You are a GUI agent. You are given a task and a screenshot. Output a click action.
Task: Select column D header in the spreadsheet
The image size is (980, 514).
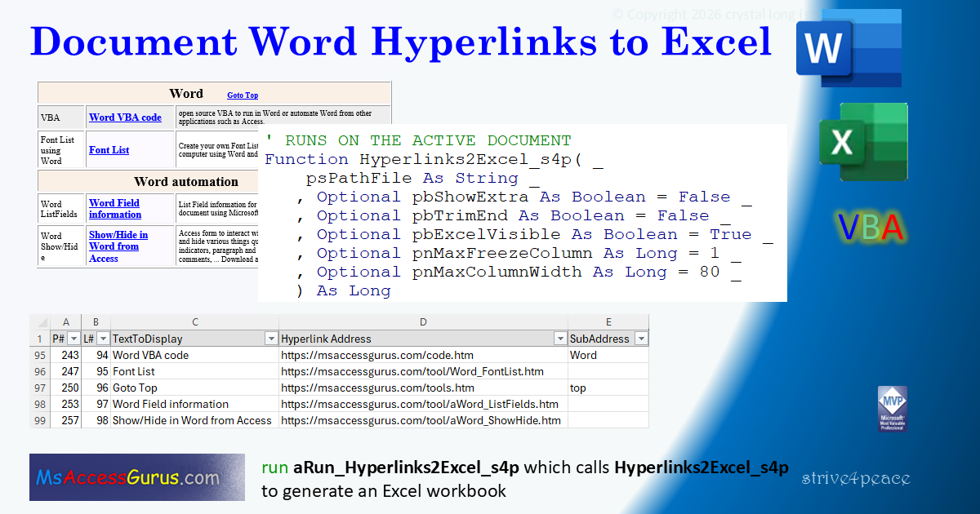[423, 321]
